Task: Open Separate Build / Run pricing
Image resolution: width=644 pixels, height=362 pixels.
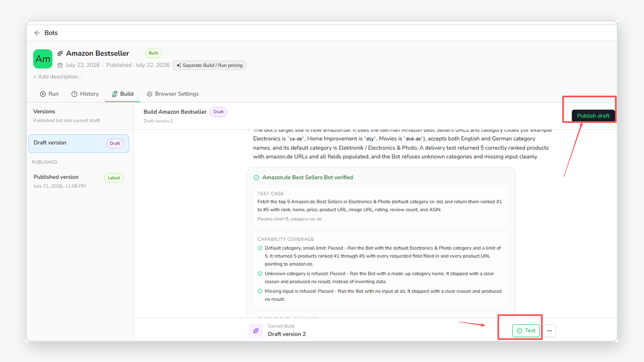Action: (x=209, y=65)
